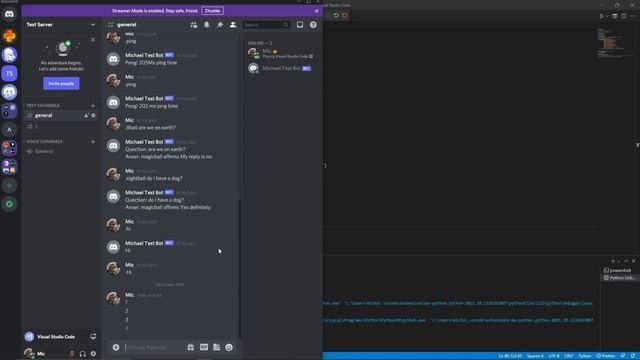640x360 pixels.
Task: Create invite icon on general channel
Action: click(x=86, y=116)
